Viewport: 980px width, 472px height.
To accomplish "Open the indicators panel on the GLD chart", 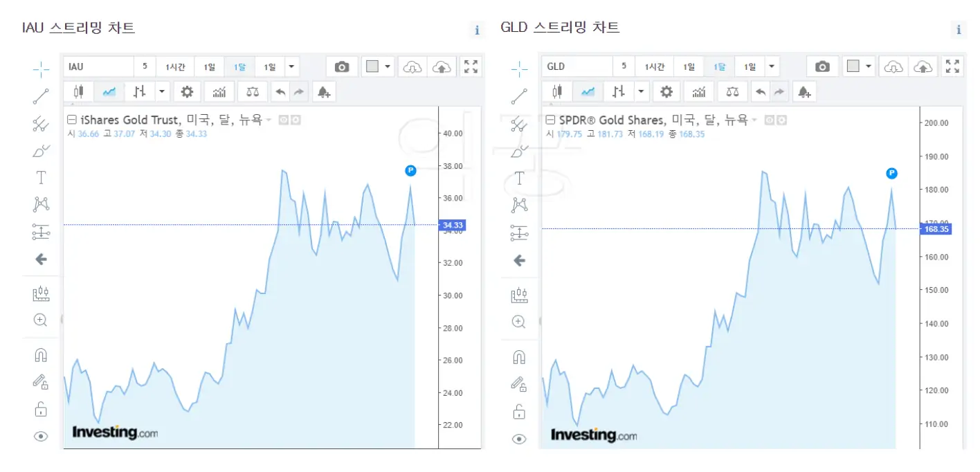I will coord(698,91).
